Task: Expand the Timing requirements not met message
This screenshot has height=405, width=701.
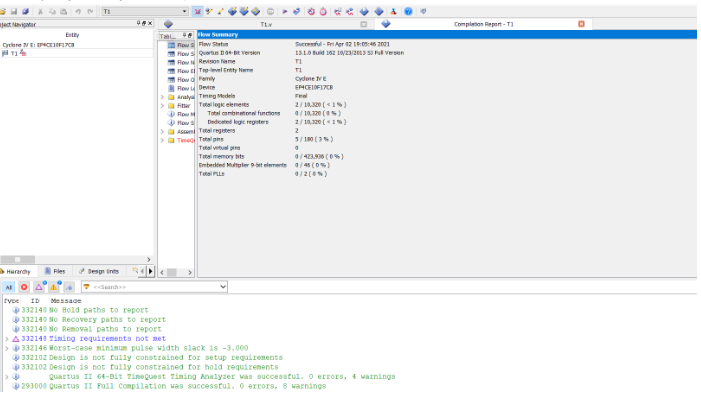Action: [7, 339]
